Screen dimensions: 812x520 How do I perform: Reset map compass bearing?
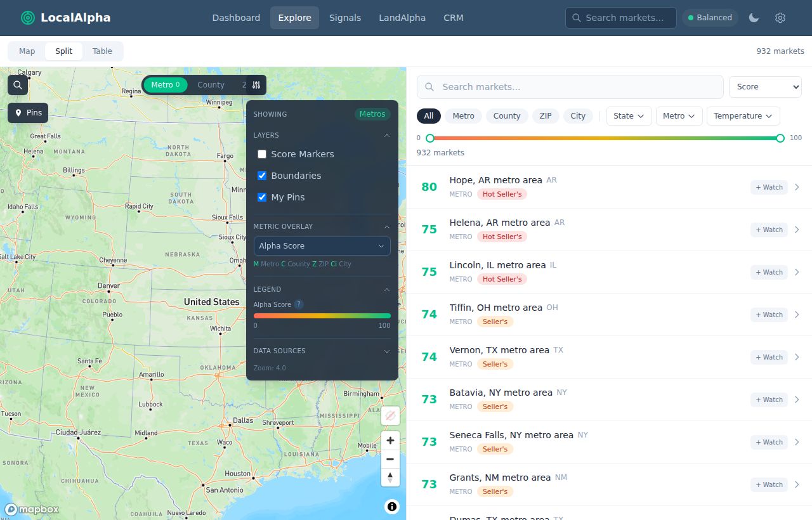390,477
